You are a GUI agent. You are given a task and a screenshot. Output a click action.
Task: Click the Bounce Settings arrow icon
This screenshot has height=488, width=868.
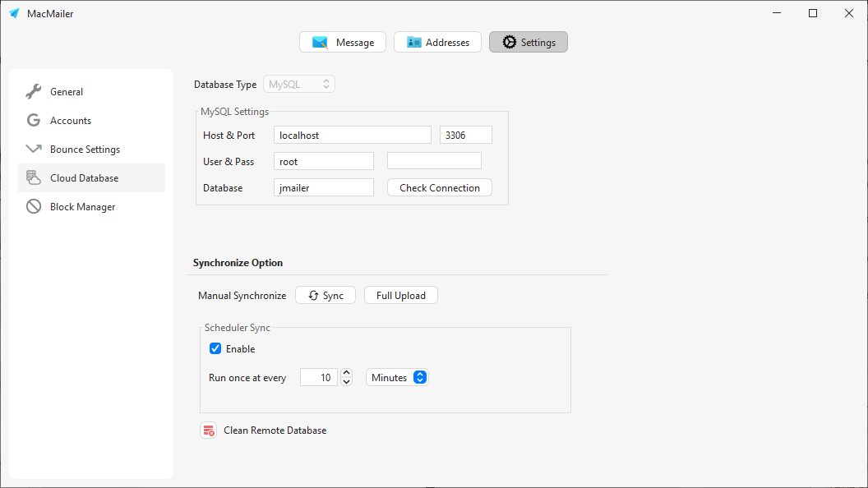(34, 150)
